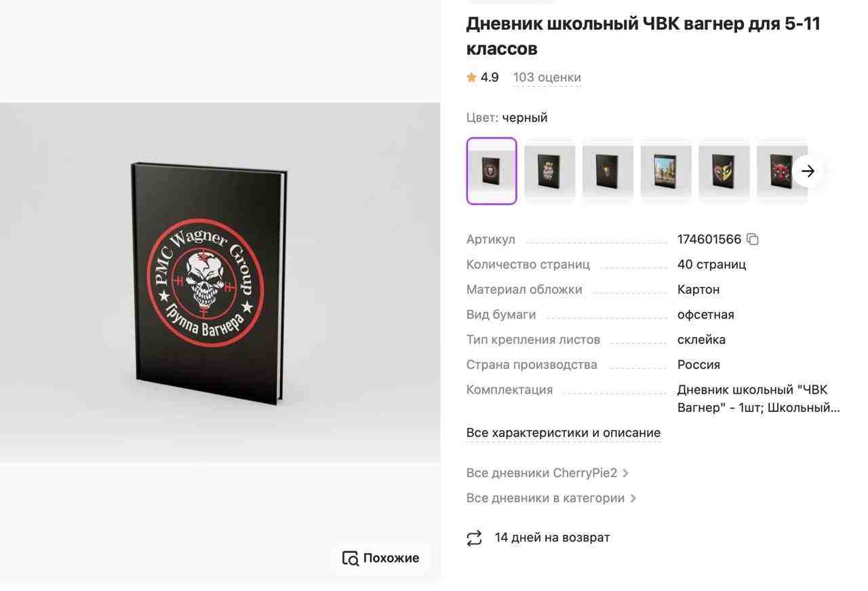Open Все характеристики и описание

pos(564,433)
